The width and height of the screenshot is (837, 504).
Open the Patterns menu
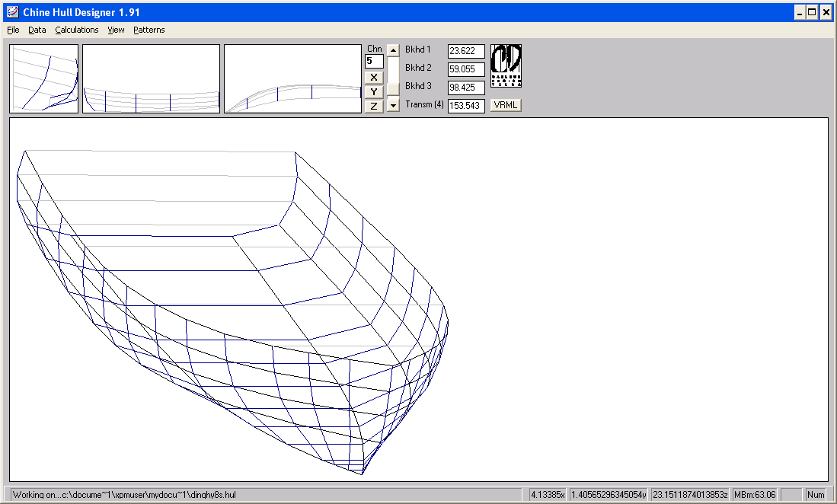pyautogui.click(x=149, y=30)
